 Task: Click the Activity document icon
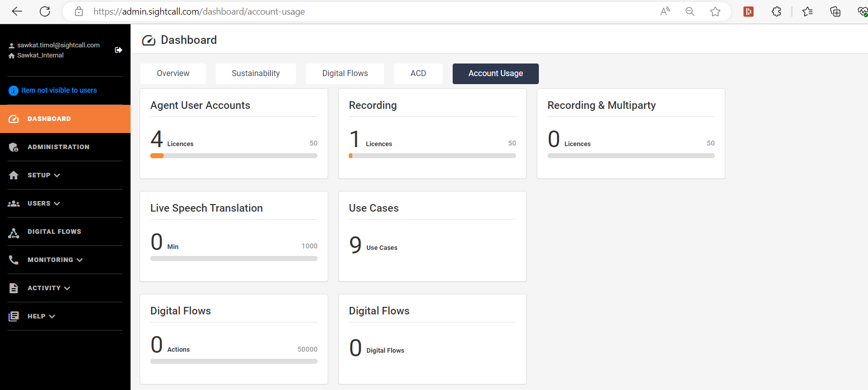coord(14,288)
